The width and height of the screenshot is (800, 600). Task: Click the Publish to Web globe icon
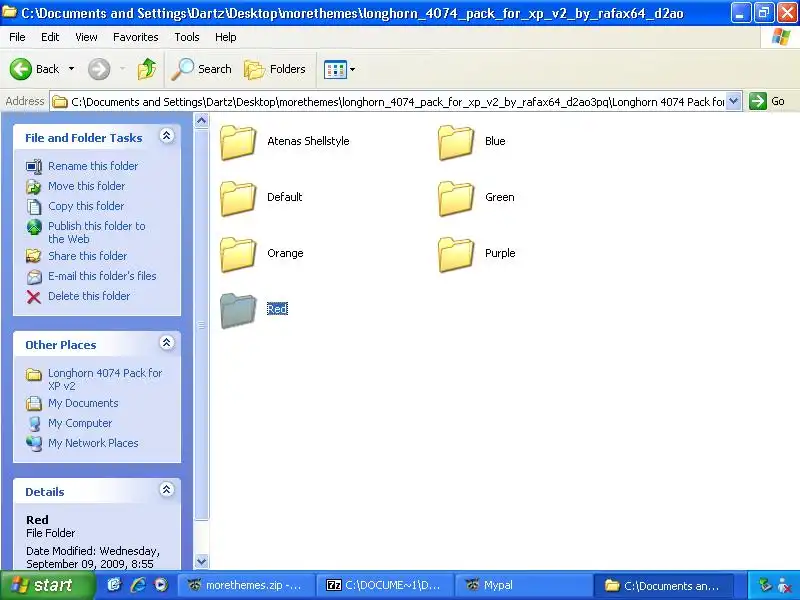click(34, 227)
